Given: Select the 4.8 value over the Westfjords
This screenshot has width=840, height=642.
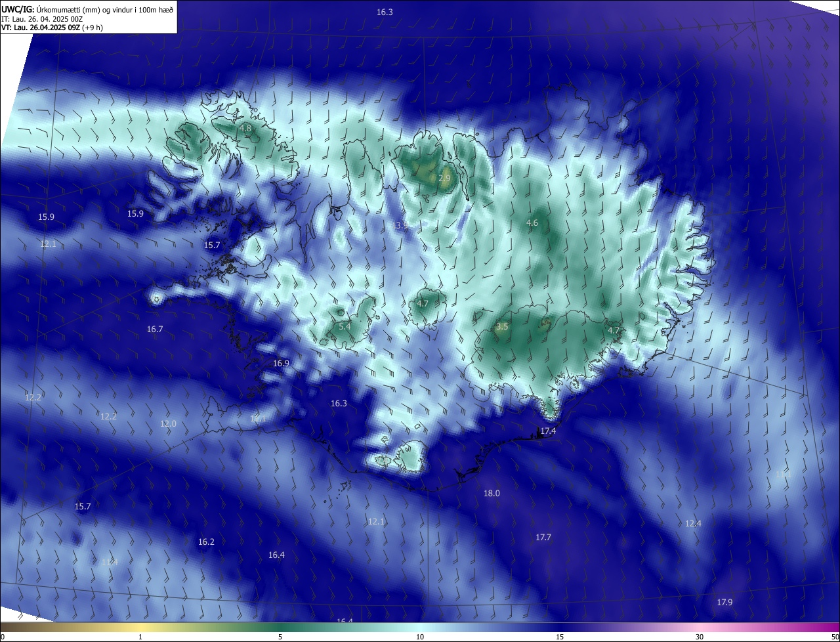Looking at the screenshot, I should pyautogui.click(x=245, y=128).
